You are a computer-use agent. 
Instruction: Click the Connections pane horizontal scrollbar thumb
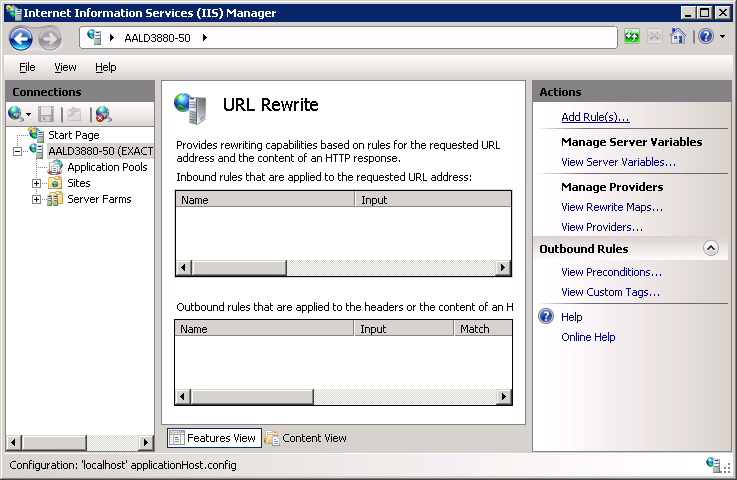click(55, 442)
